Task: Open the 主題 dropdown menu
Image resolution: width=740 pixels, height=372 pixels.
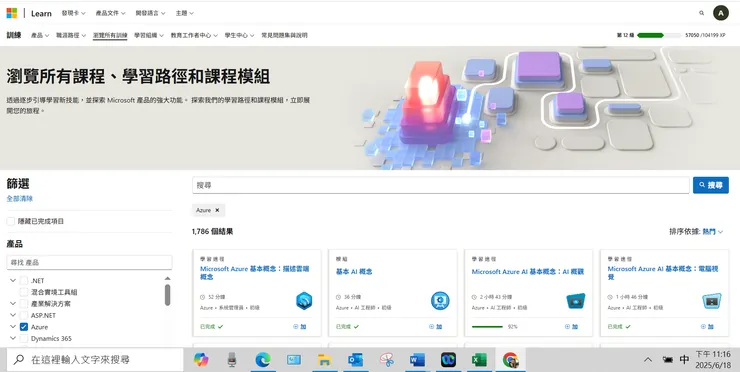Action: [x=185, y=13]
